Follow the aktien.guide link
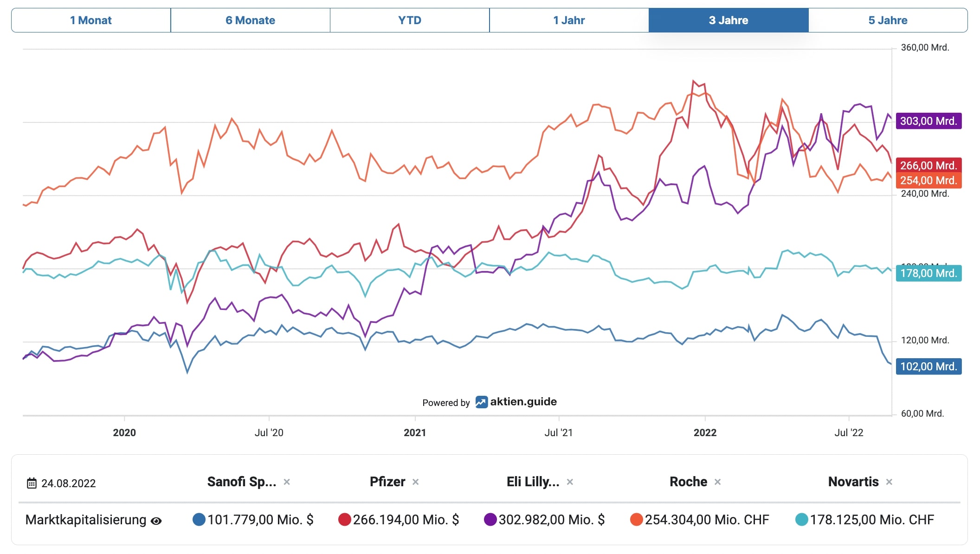Viewport: 980px width, 554px height. [523, 402]
